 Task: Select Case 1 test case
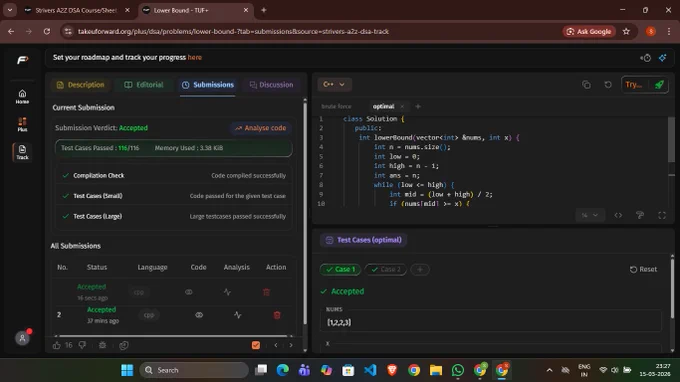[x=340, y=269]
